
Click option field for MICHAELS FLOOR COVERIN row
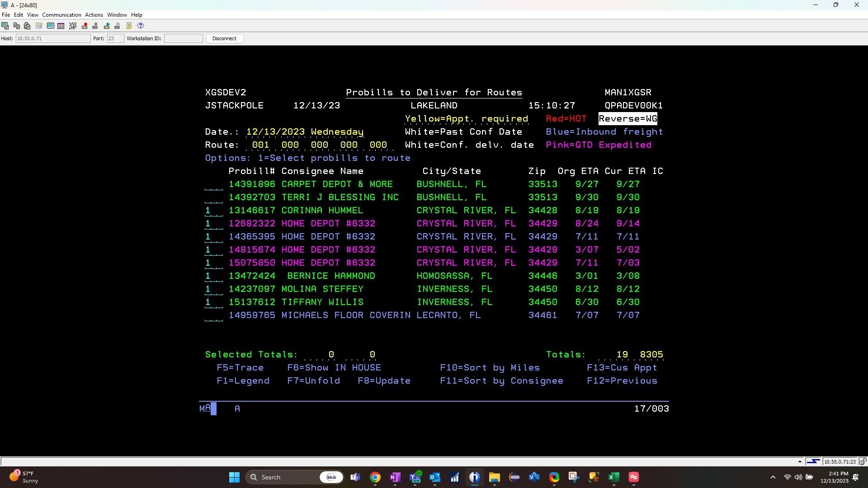[x=213, y=315]
